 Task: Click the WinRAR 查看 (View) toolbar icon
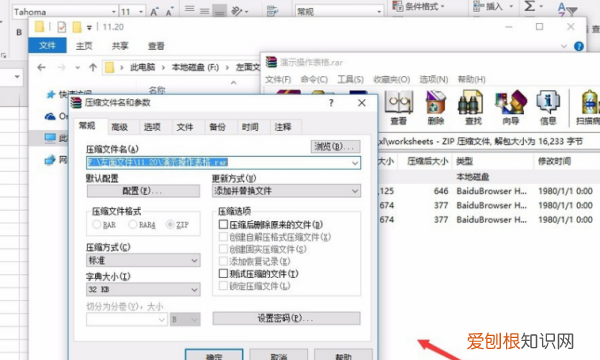pos(399,108)
